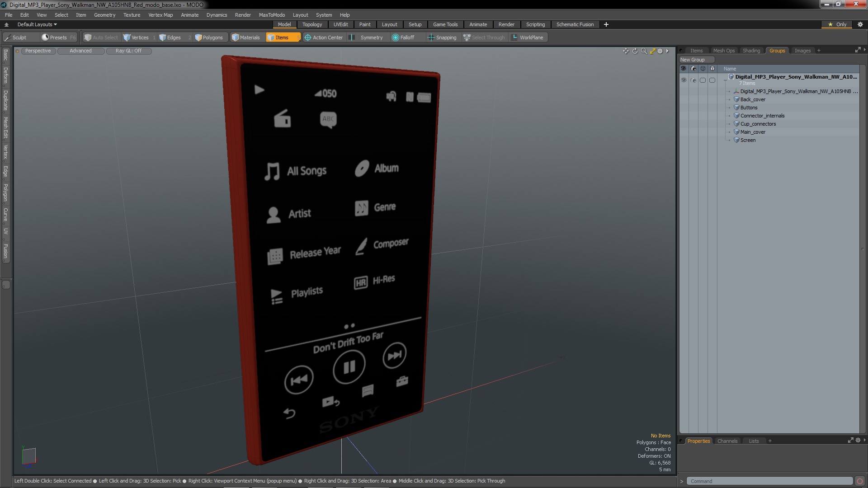Activate Items selection mode
This screenshot has height=488, width=868.
283,38
